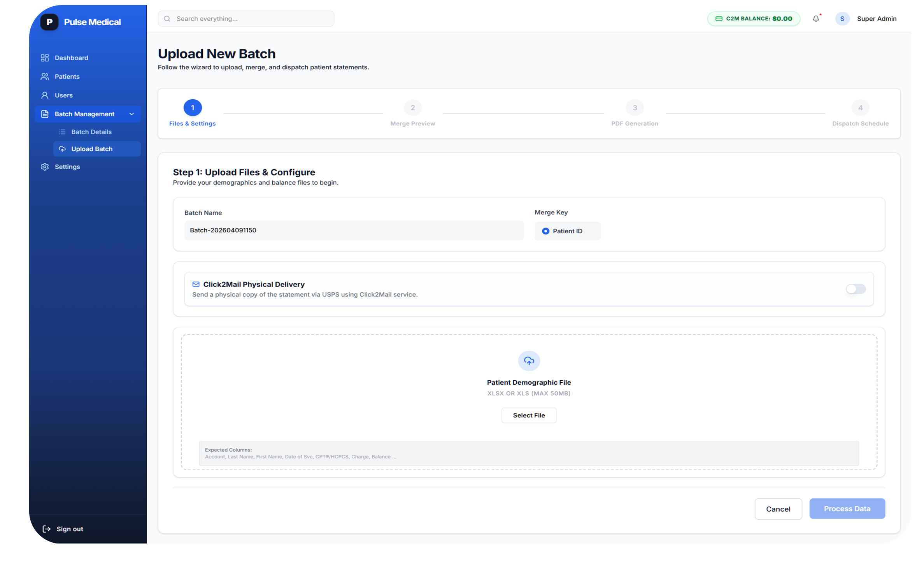Image resolution: width=924 pixels, height=584 pixels.
Task: Click the search magnifier icon
Action: [167, 18]
